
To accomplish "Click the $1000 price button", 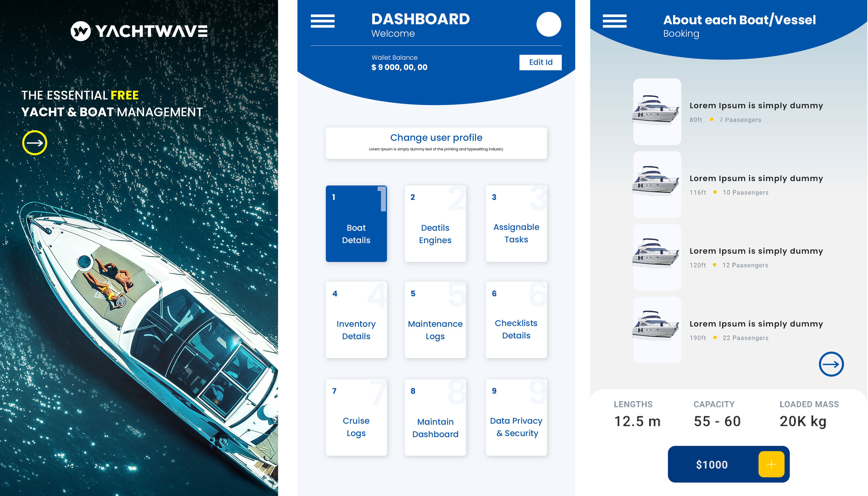I will tap(728, 464).
